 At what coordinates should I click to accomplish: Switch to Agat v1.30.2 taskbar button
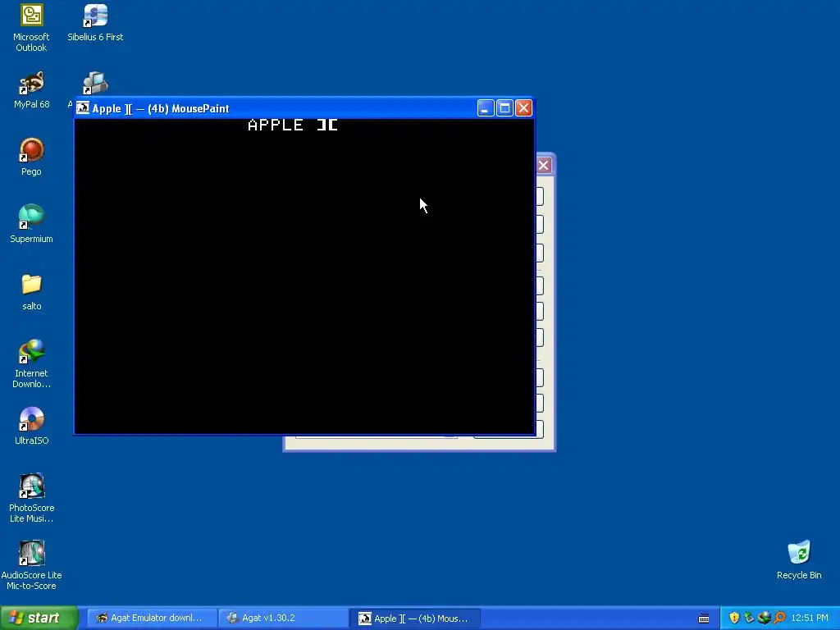(283, 618)
